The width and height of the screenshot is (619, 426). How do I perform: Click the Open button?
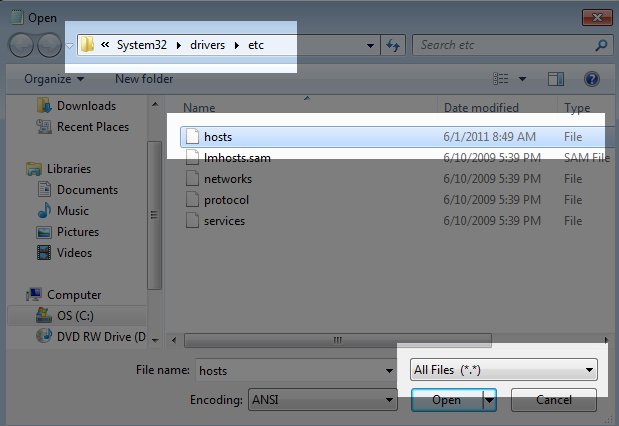[446, 400]
